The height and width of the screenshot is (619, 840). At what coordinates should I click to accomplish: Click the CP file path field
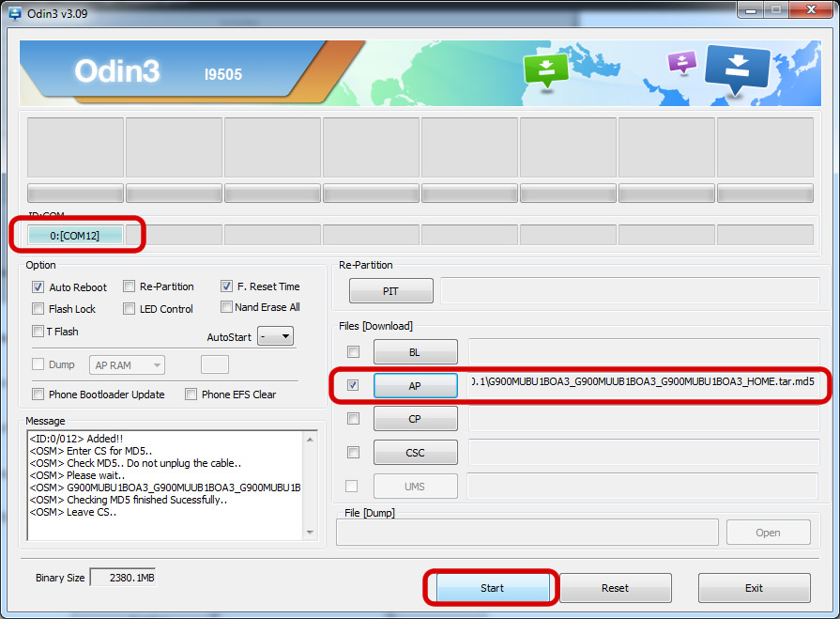(x=644, y=419)
